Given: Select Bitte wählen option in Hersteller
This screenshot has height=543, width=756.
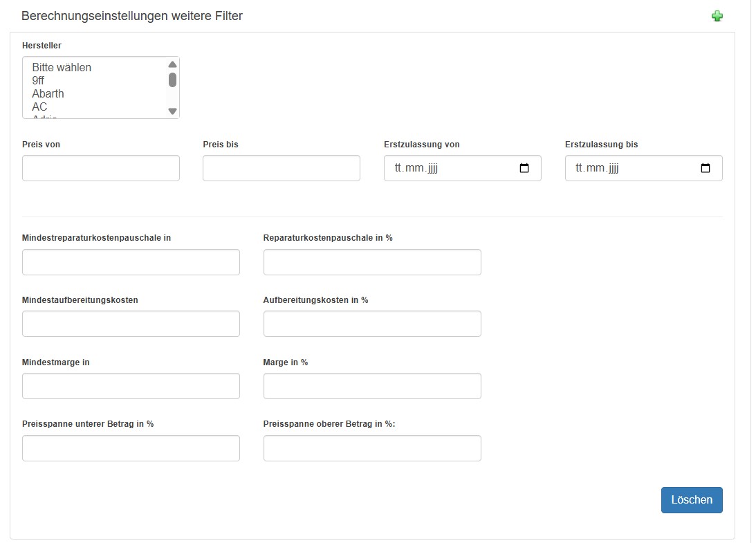Looking at the screenshot, I should (62, 67).
